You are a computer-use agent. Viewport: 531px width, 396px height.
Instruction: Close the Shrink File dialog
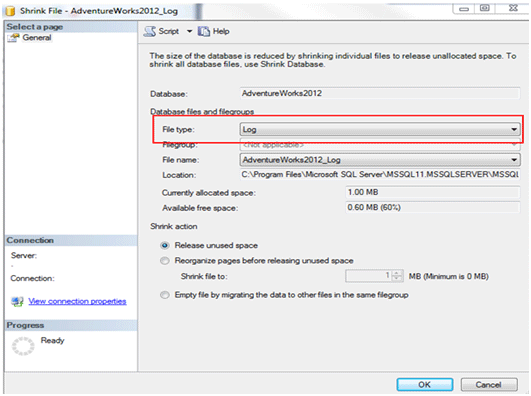tap(513, 8)
